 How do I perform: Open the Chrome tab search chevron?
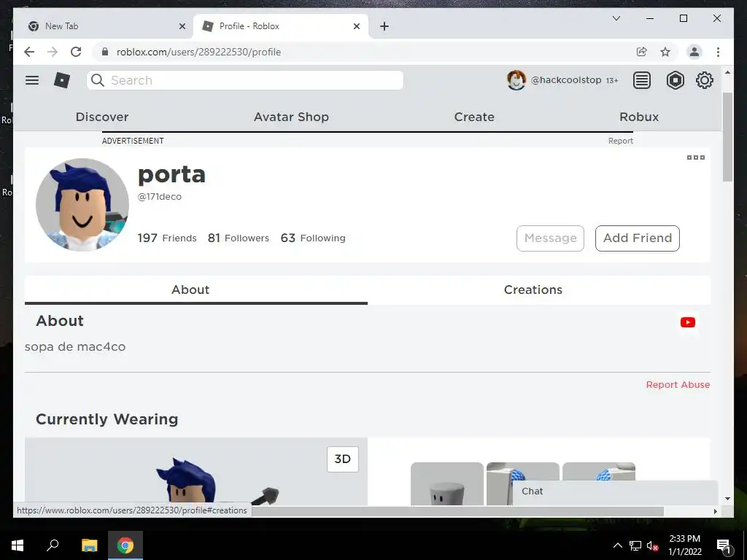click(616, 18)
